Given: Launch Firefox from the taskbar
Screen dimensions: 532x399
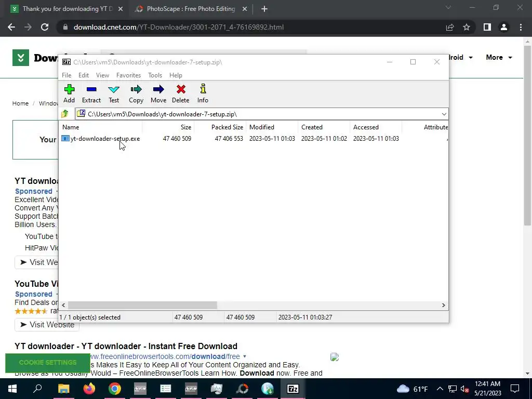Looking at the screenshot, I should click(89, 389).
